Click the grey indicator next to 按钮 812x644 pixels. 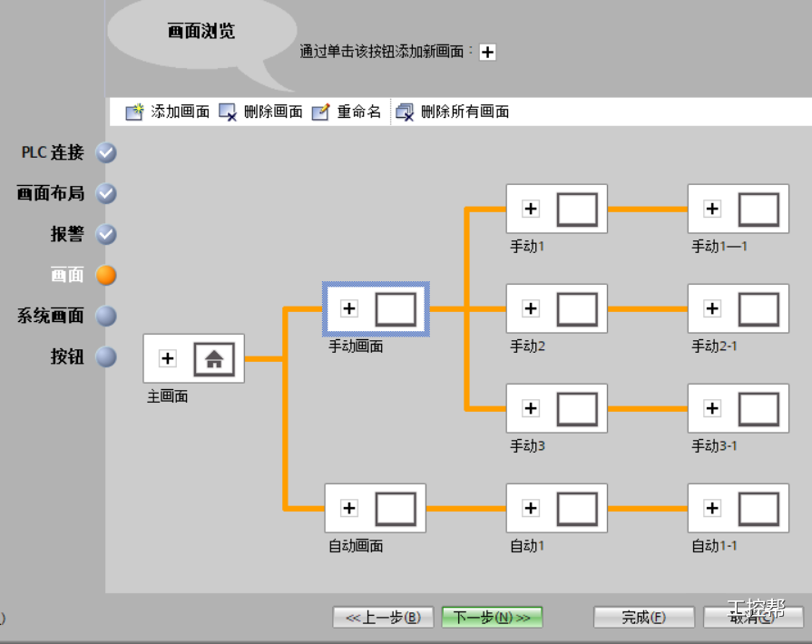(x=106, y=356)
